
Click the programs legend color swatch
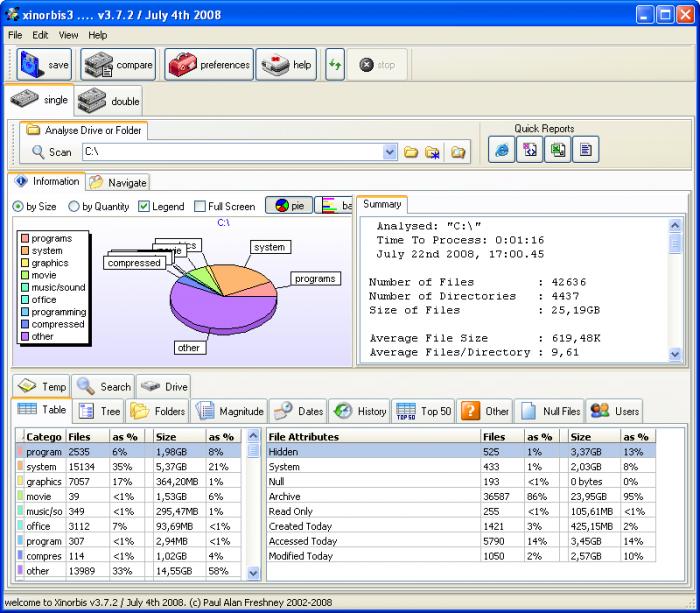[25, 238]
